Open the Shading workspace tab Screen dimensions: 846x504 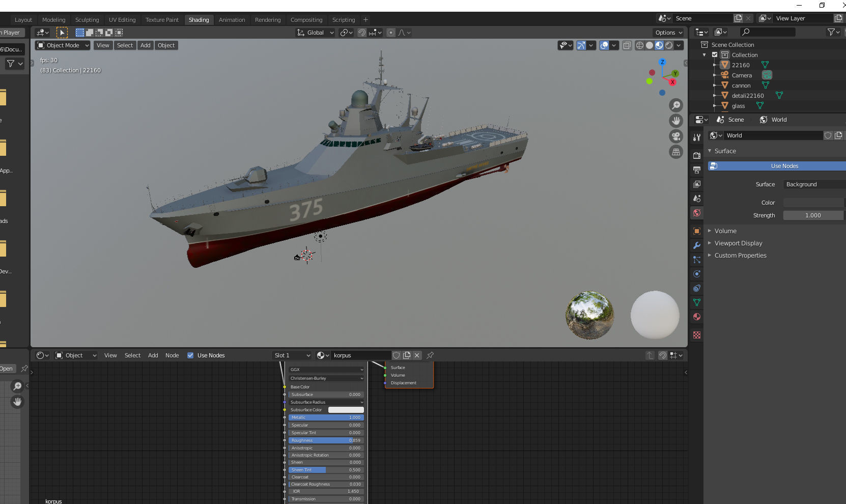(199, 20)
